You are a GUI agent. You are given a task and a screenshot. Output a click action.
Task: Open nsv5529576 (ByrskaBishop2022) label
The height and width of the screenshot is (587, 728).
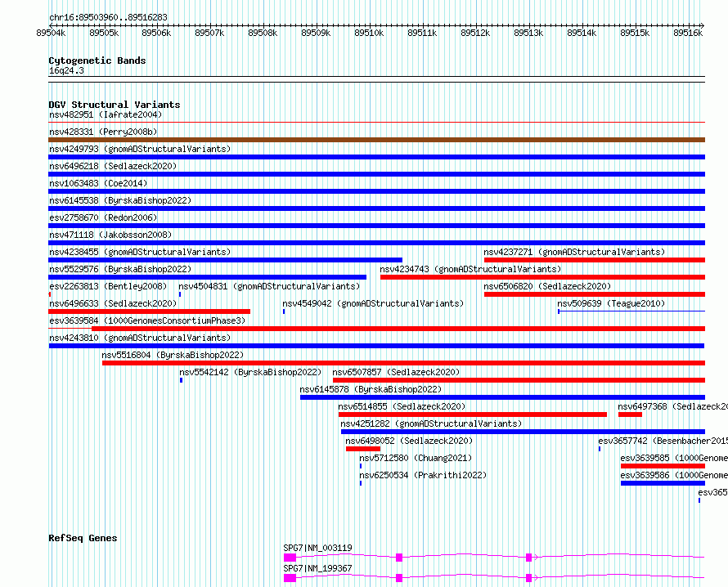pyautogui.click(x=120, y=269)
